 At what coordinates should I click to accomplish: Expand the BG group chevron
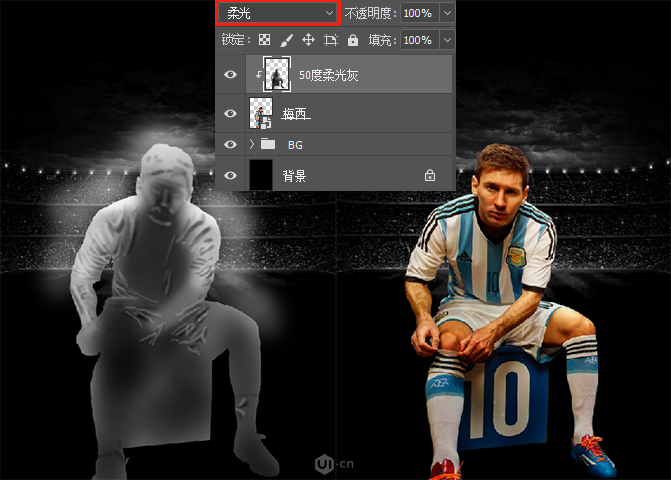point(252,144)
